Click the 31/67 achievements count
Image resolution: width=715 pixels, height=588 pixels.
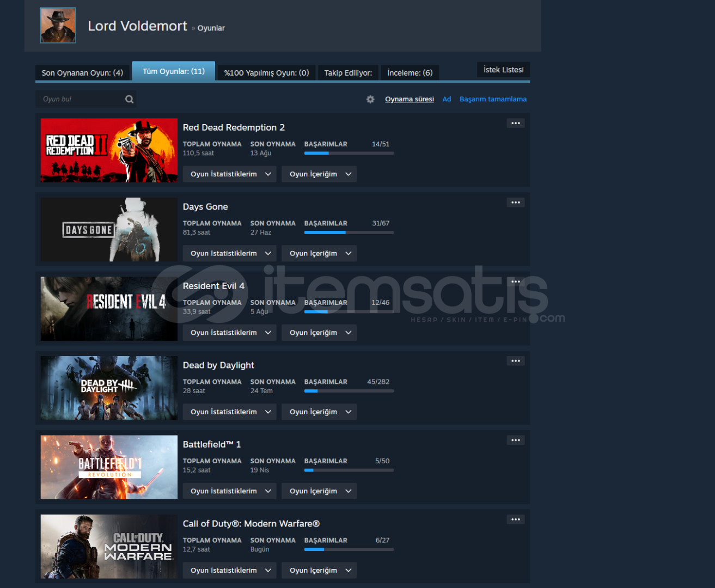click(381, 223)
